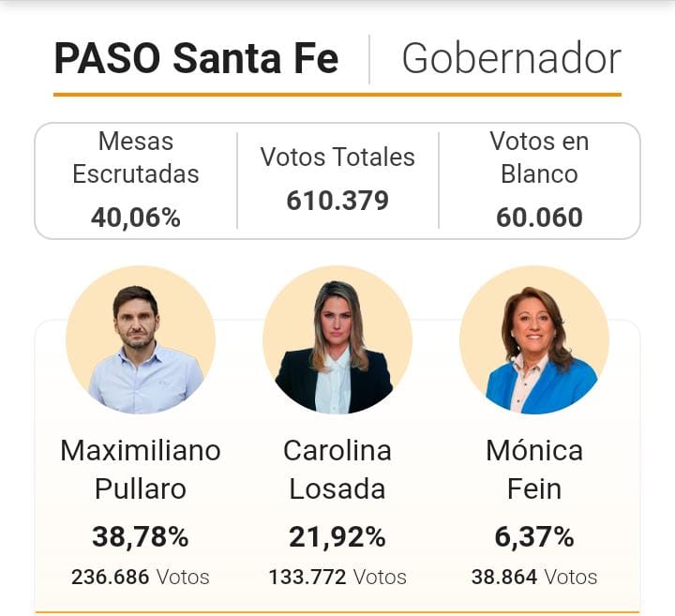The width and height of the screenshot is (675, 616).
Task: Click the Votos en Blanco label
Action: click(x=539, y=158)
